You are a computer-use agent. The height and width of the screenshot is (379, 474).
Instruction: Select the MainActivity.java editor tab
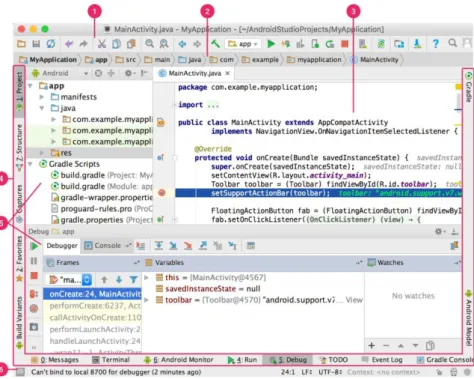point(194,73)
